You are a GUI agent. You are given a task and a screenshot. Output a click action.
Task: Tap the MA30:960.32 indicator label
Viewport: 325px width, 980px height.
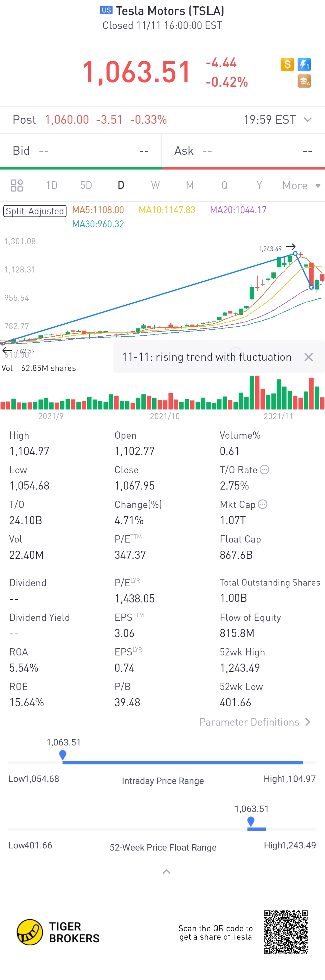[98, 224]
